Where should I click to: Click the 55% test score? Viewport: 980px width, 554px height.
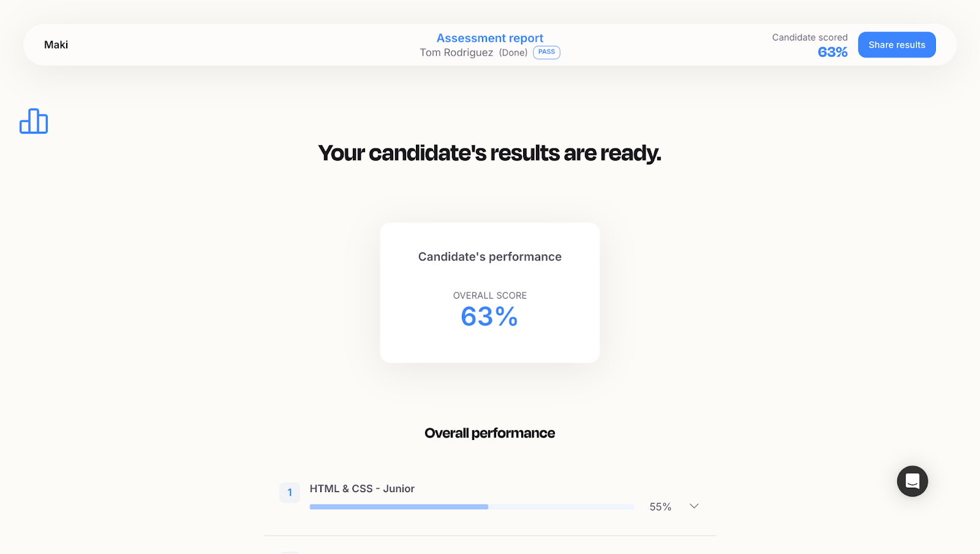click(x=660, y=507)
